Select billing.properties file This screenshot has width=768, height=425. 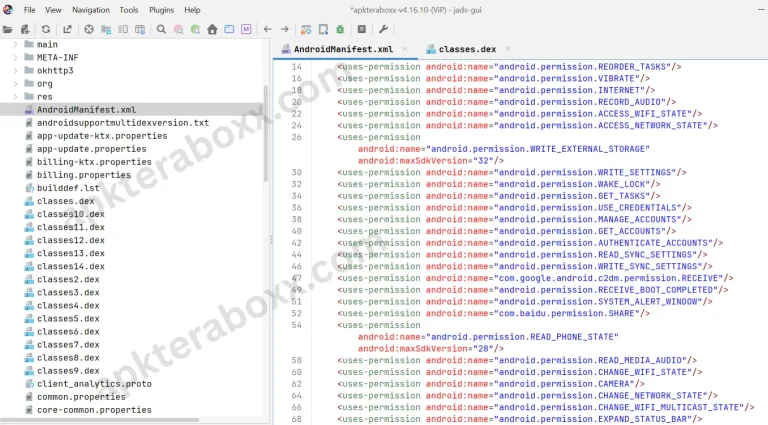click(84, 175)
